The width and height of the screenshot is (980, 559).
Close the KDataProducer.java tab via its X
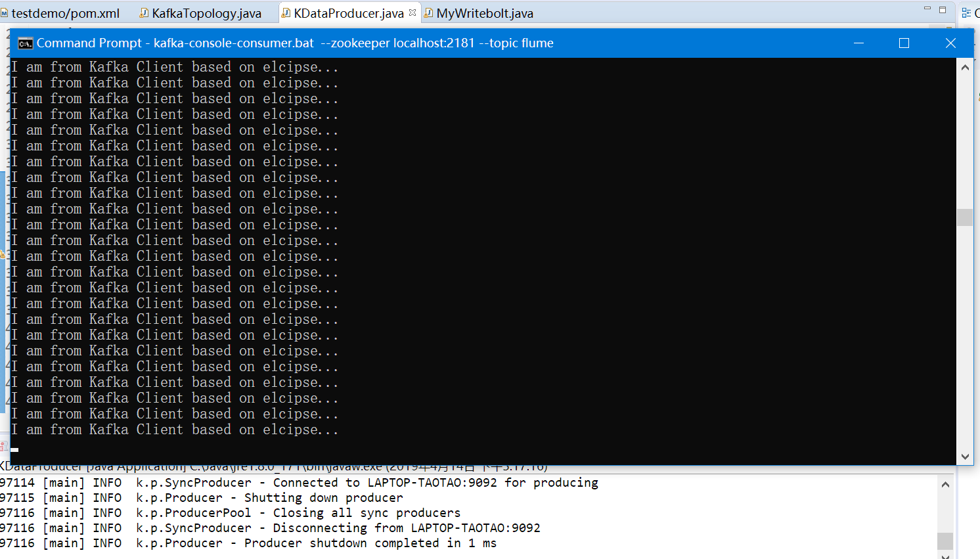[x=412, y=12]
